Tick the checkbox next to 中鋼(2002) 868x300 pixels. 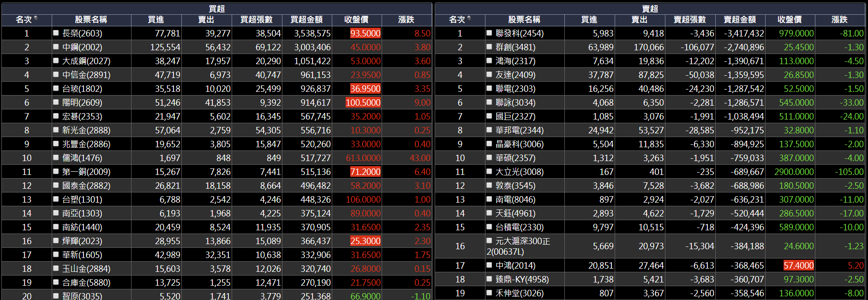pos(56,47)
